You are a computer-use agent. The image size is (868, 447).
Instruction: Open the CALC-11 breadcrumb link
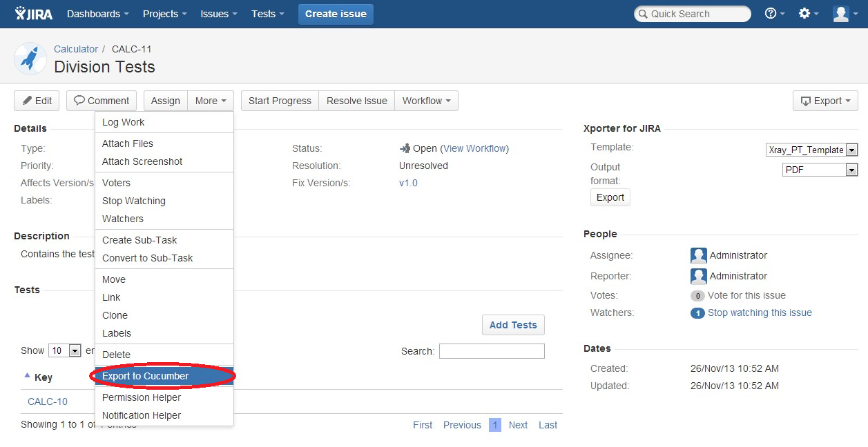pyautogui.click(x=132, y=49)
